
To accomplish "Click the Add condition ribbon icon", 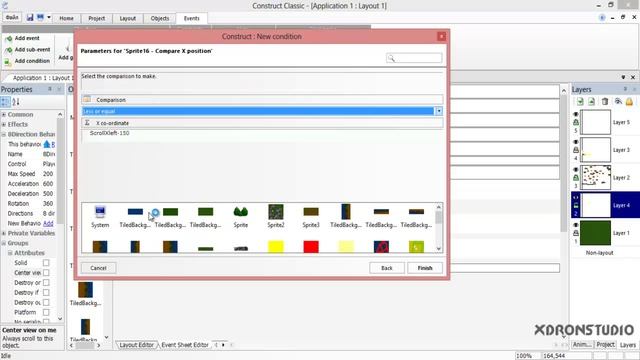I will [8, 62].
